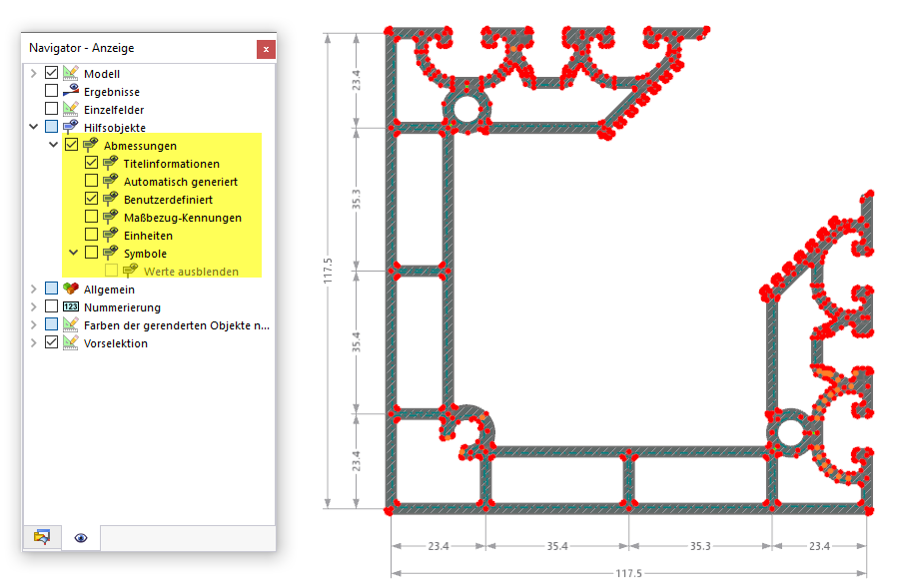Toggle the Hilfsobjekte checkbox
Screen dimensions: 901x588
[51, 127]
